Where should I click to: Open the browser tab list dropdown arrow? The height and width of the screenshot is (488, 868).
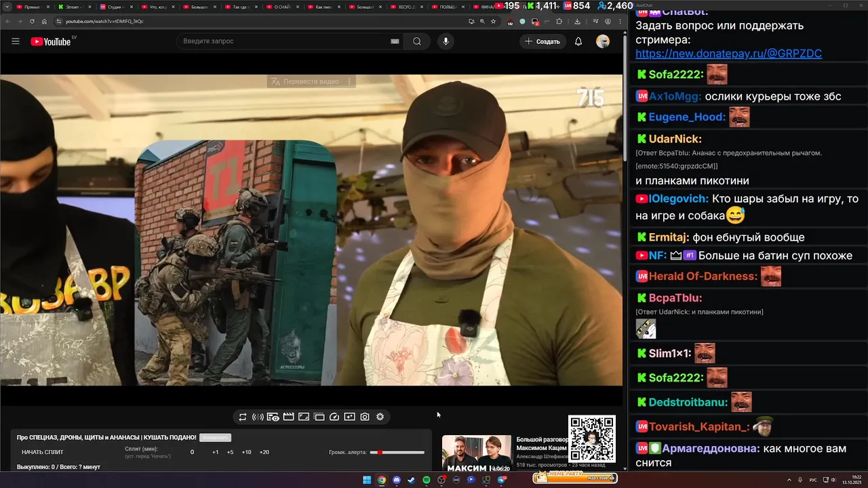coord(7,6)
